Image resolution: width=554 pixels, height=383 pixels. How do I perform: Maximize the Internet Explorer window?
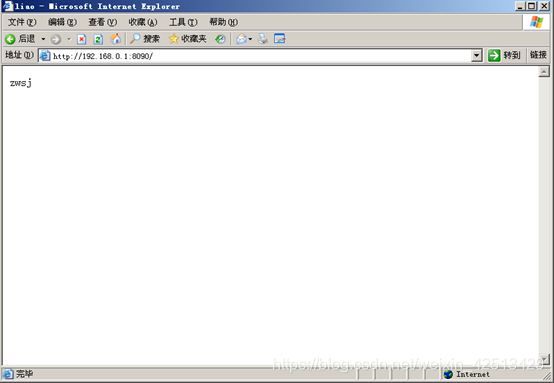tap(531, 6)
